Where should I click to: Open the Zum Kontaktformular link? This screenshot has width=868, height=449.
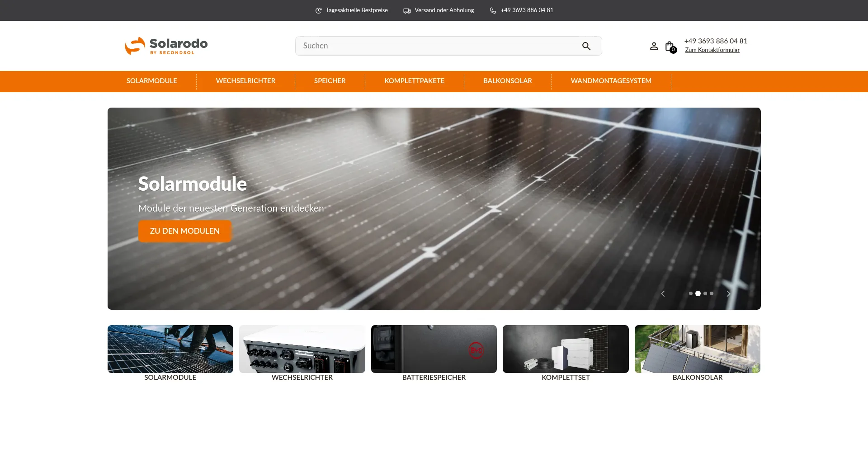(x=712, y=50)
